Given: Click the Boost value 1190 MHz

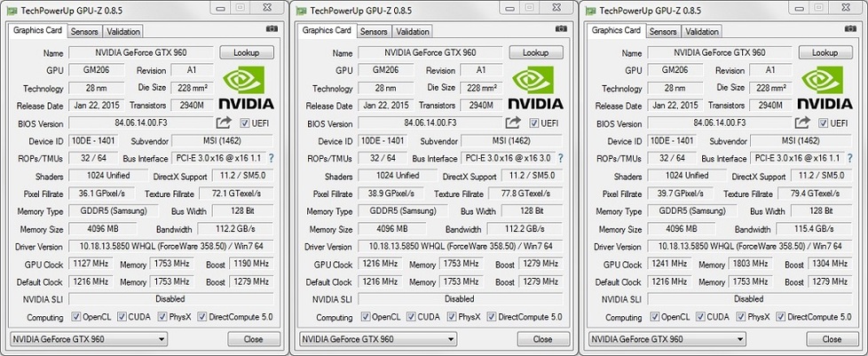Looking at the screenshot, I should coord(251,264).
